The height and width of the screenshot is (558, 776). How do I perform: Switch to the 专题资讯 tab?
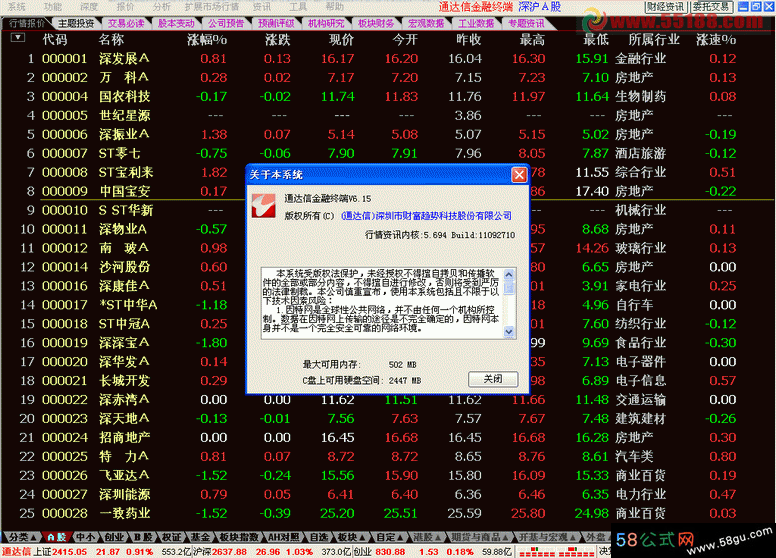[x=526, y=23]
